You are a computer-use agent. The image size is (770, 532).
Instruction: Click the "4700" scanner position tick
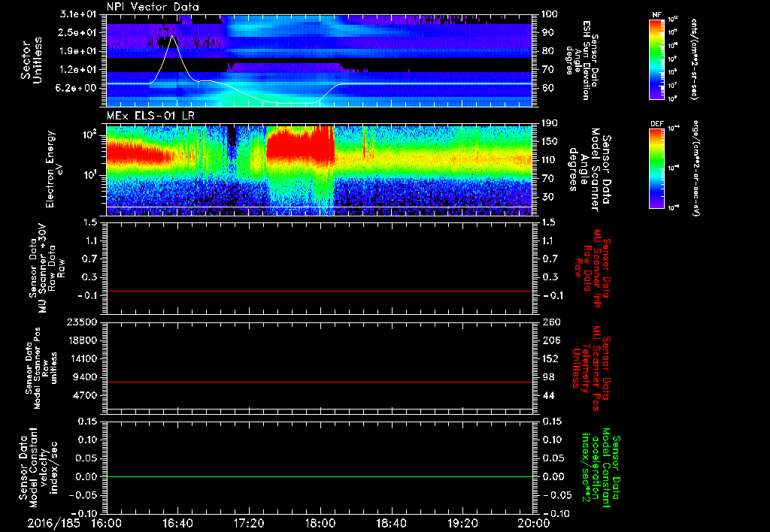86,395
